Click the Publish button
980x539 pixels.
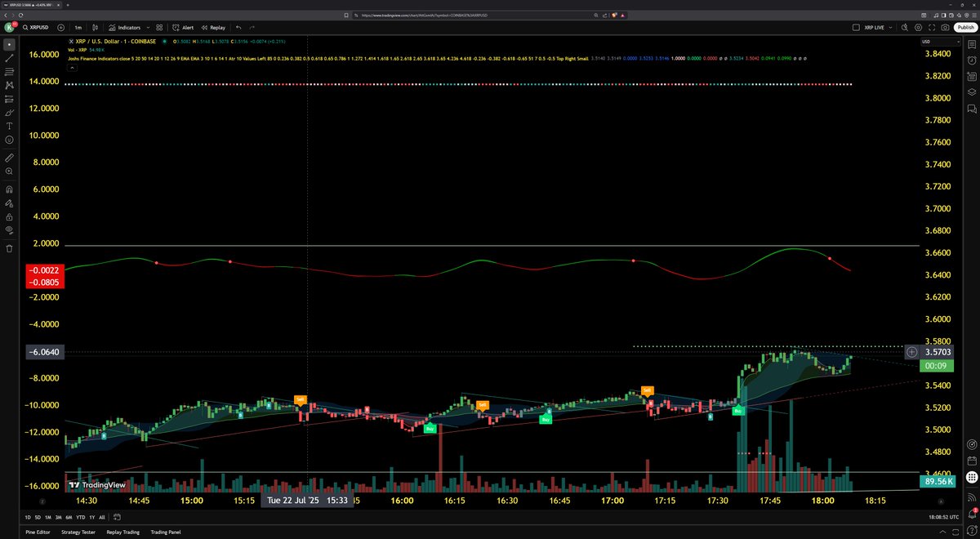click(965, 27)
